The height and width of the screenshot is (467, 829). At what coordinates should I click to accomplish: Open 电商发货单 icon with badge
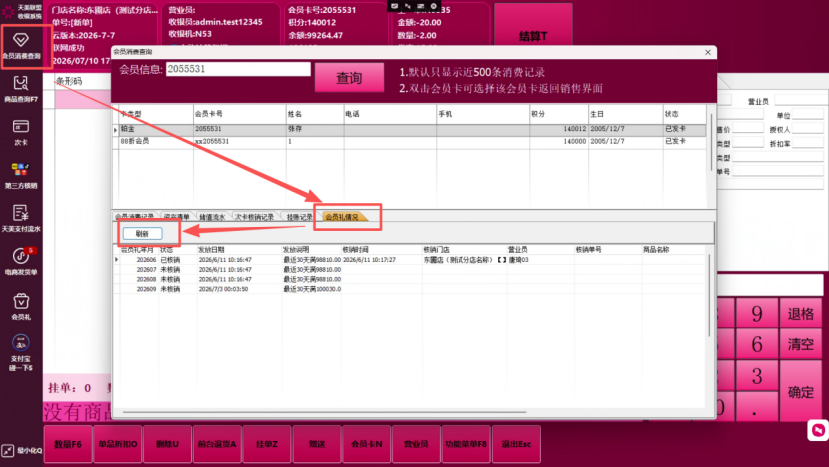point(21,262)
